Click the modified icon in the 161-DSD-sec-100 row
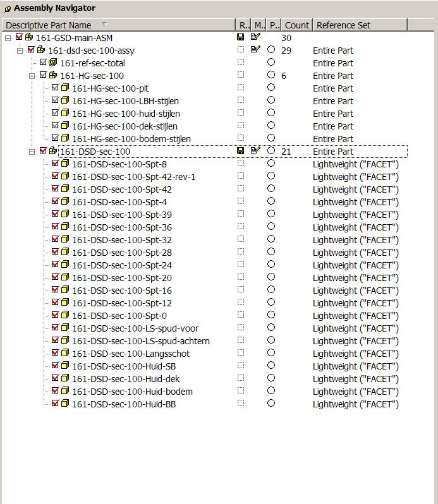Screen dimensions: 438x504 (x=255, y=150)
